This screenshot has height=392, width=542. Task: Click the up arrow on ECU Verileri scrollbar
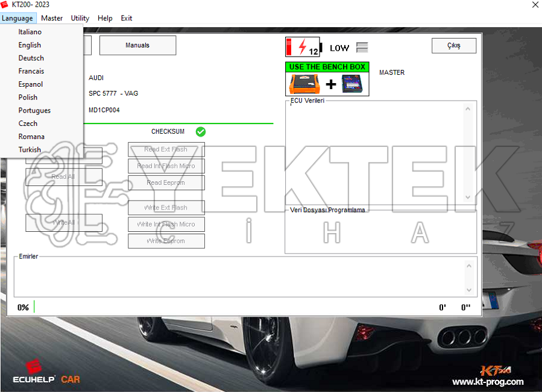(x=468, y=108)
